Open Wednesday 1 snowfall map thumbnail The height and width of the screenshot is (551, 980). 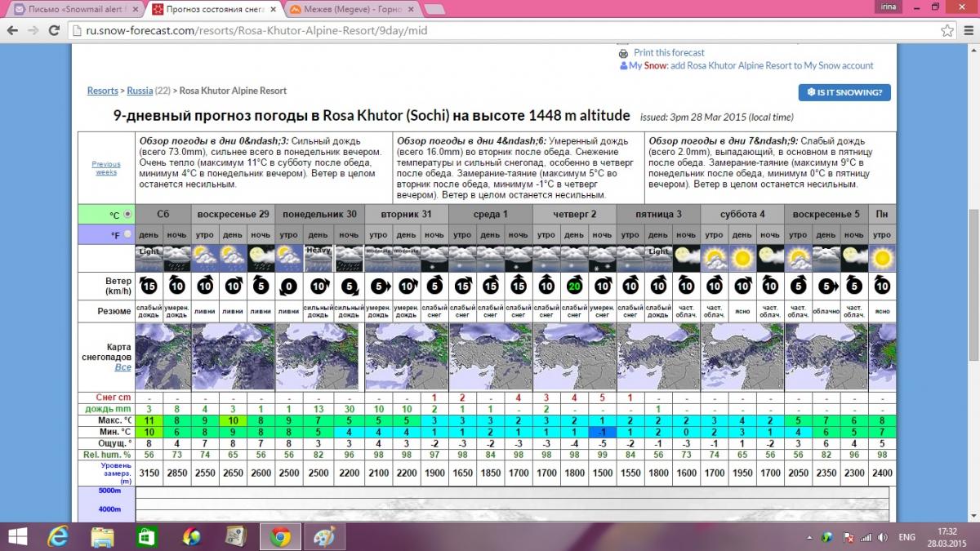point(489,356)
